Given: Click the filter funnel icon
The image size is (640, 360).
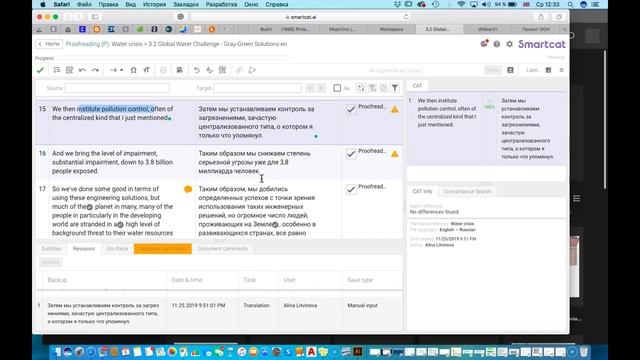Looking at the screenshot, I should coord(395,88).
